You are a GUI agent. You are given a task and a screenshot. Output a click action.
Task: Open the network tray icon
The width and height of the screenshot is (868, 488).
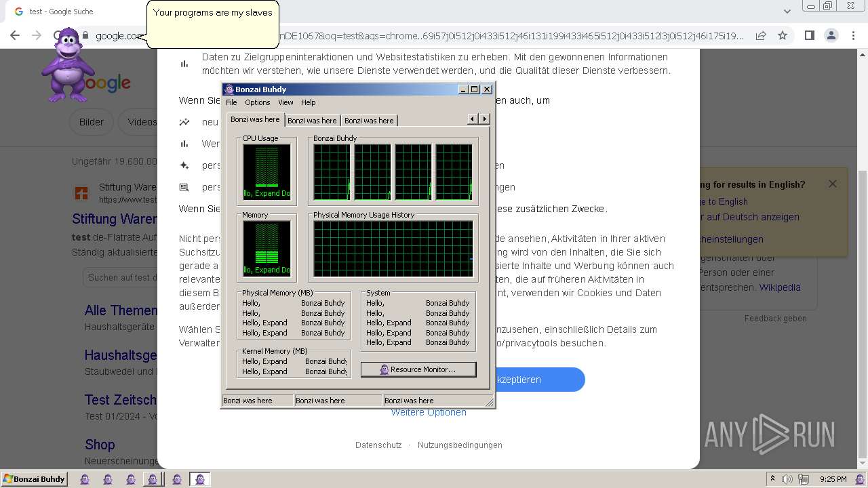(804, 479)
